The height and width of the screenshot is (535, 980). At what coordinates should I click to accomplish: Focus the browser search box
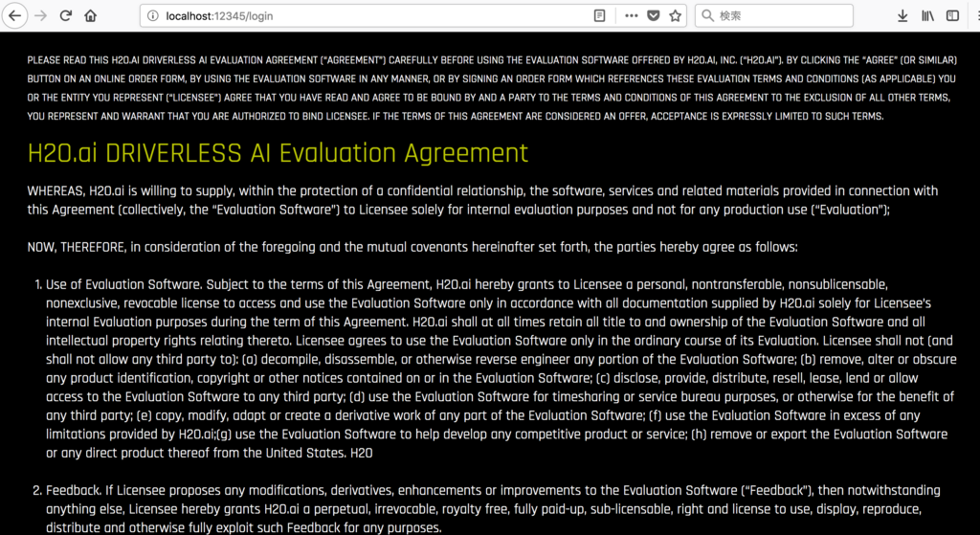773,16
